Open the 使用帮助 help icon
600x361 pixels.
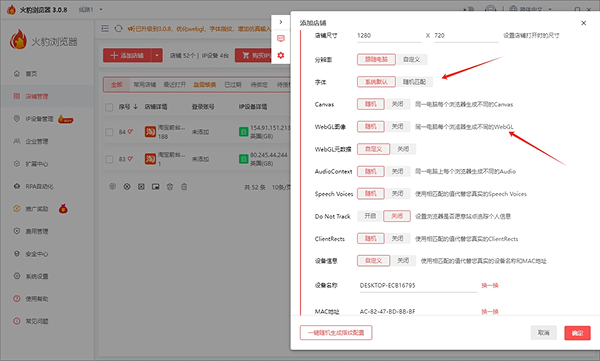(16, 299)
